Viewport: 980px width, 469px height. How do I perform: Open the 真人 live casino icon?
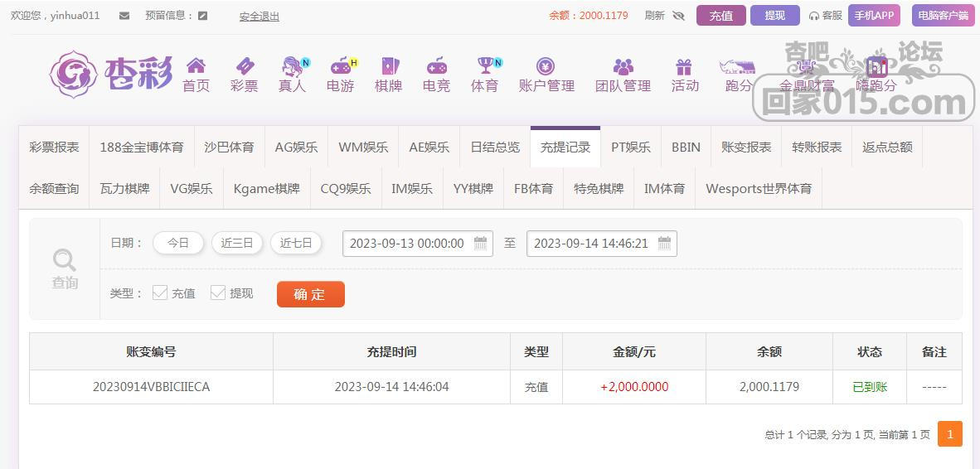point(293,65)
